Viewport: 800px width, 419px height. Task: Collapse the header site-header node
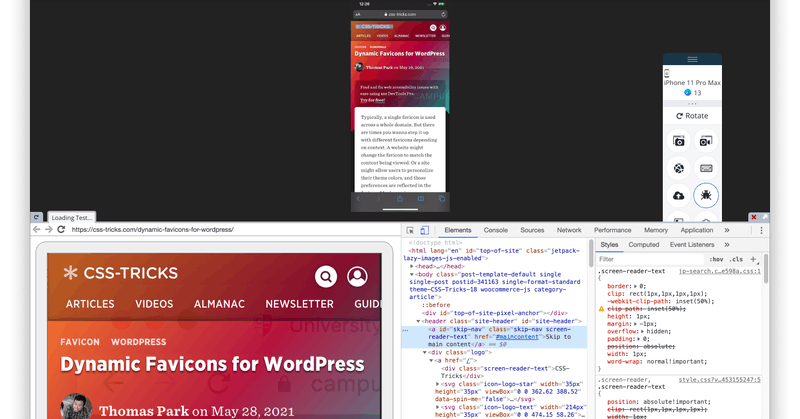coord(418,322)
